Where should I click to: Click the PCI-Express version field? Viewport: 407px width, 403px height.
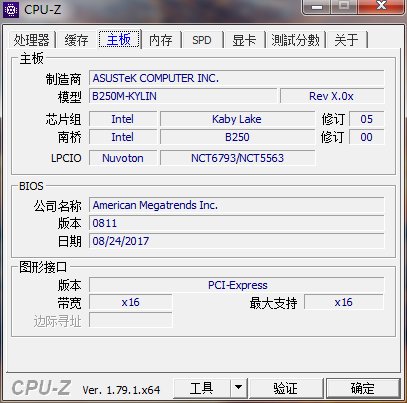pos(237,285)
